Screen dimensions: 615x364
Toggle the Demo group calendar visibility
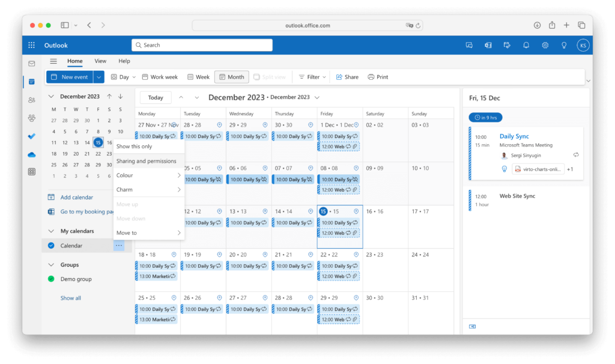51,279
